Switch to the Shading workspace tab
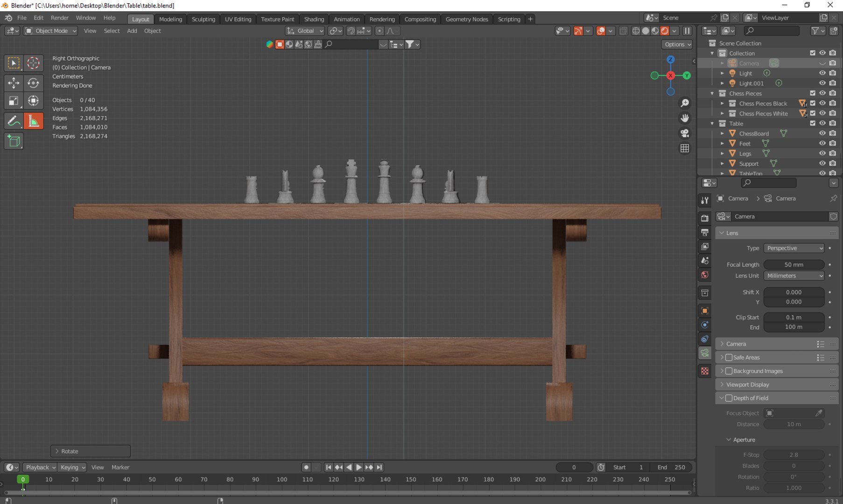This screenshot has height=504, width=843. 314,19
